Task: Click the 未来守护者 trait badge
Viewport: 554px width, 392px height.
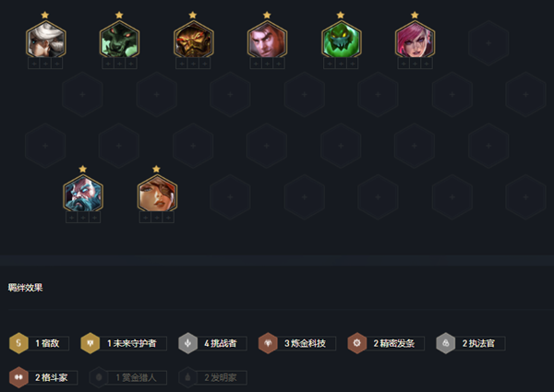Action: click(x=124, y=343)
